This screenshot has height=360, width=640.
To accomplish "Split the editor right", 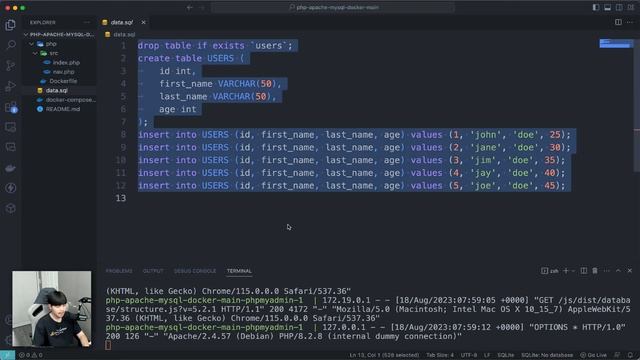I will coord(618,22).
